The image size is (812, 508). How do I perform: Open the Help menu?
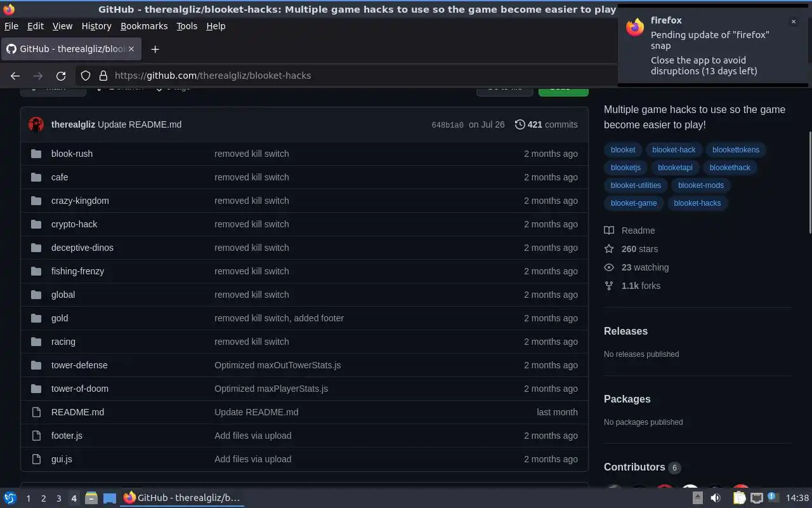(x=216, y=26)
